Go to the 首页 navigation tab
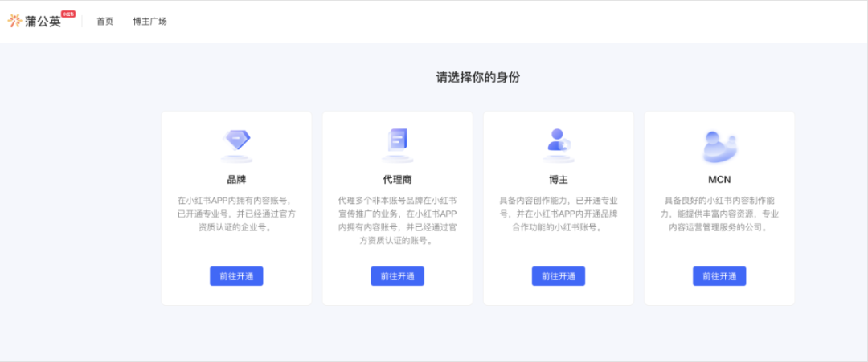The image size is (868, 362). (105, 22)
